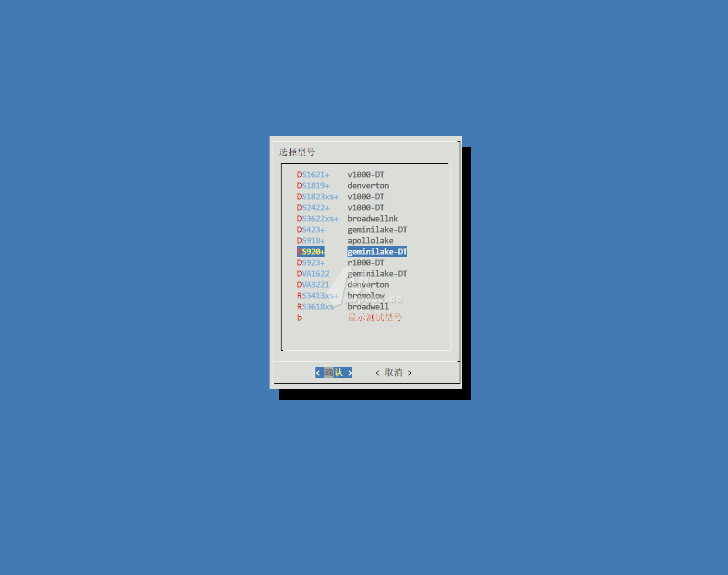The width and height of the screenshot is (728, 575).
Task: Select the RS3413xs+ bromolow model
Action: tap(341, 296)
